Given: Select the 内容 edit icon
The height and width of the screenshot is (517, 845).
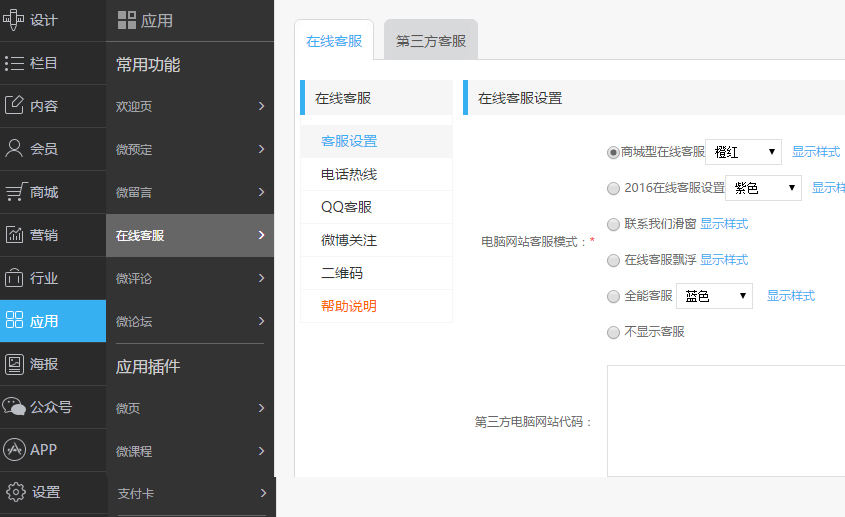Looking at the screenshot, I should pos(15,105).
